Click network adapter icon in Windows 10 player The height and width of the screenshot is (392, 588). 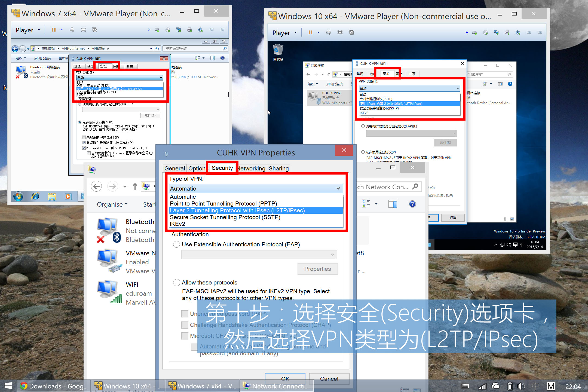click(496, 32)
